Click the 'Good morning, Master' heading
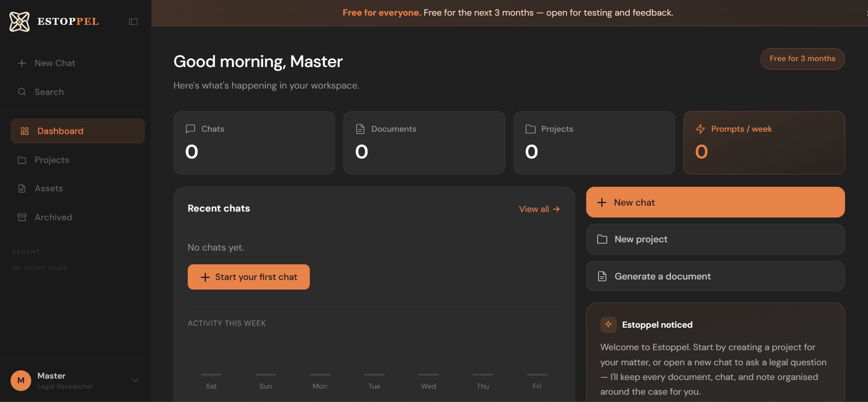 pyautogui.click(x=258, y=61)
